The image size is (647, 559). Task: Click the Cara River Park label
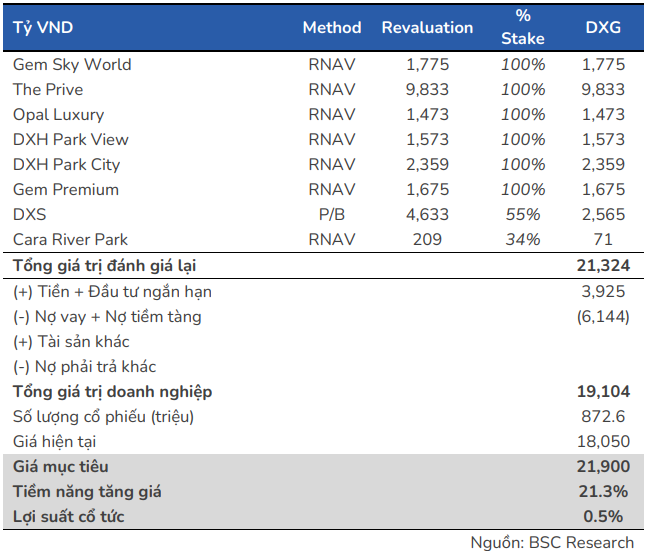70,239
